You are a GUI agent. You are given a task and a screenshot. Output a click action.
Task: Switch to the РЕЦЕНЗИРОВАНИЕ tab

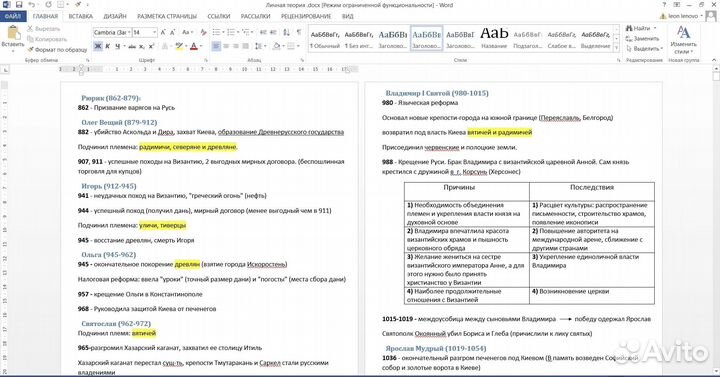[x=306, y=16]
